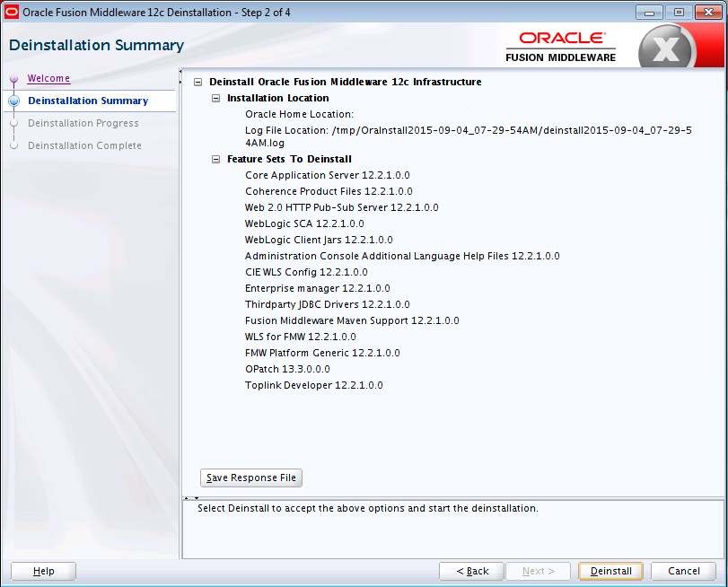The image size is (728, 587).
Task: Collapse Deinstall Oracle Fusion Middleware 12c Infrastructure node
Action: click(197, 83)
